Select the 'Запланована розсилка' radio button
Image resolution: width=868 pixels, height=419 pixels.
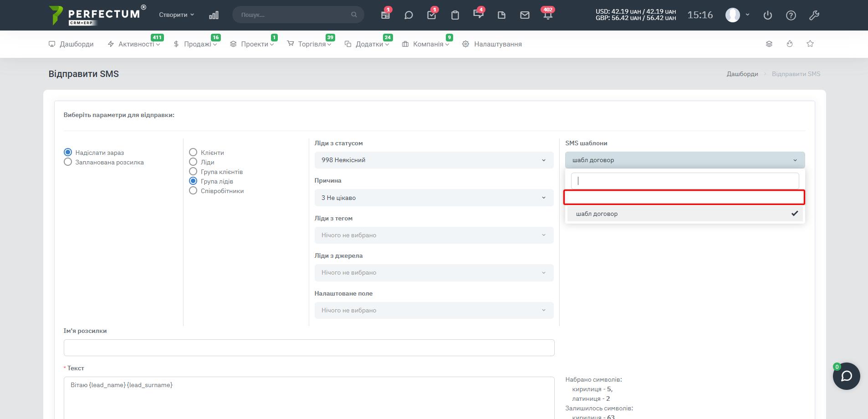tap(68, 162)
